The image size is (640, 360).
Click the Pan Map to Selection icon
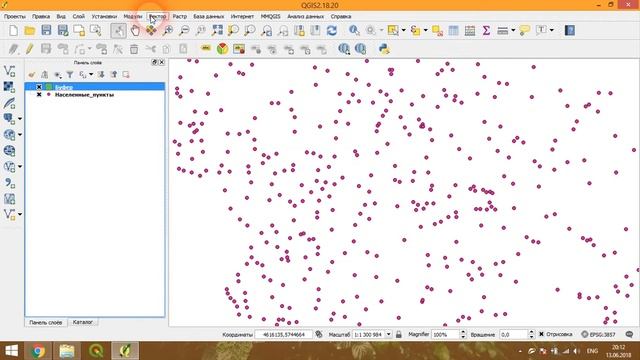[x=151, y=31]
